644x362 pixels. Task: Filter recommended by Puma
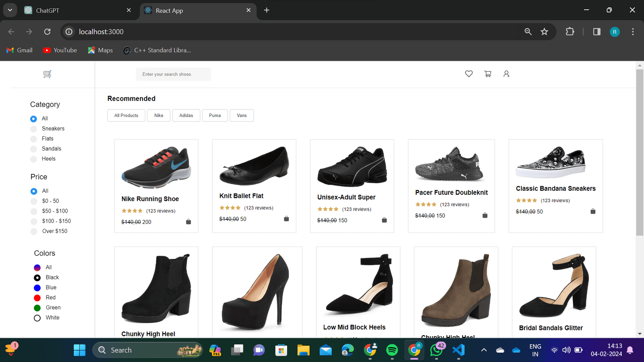[x=215, y=115]
